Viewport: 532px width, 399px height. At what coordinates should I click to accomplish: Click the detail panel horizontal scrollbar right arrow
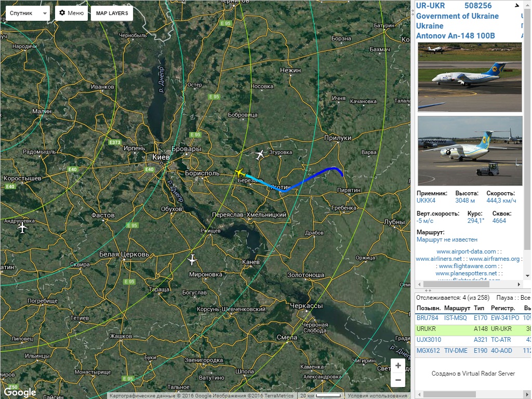pos(519,284)
